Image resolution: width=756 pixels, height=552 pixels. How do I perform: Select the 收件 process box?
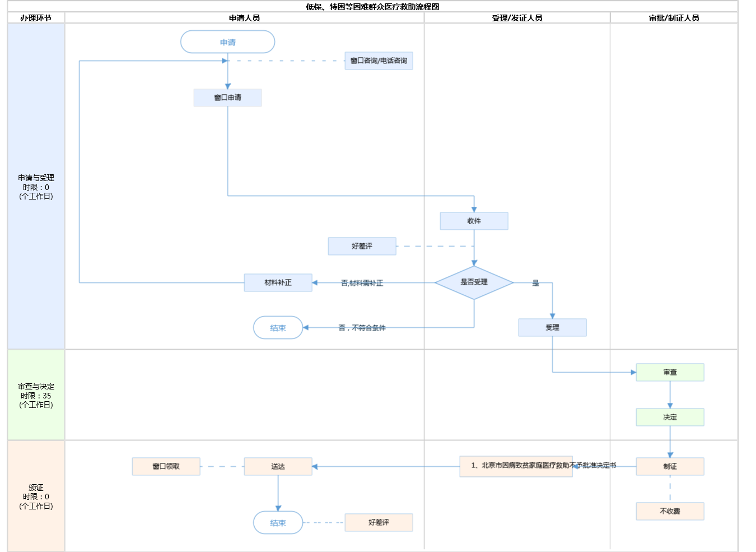pyautogui.click(x=474, y=221)
